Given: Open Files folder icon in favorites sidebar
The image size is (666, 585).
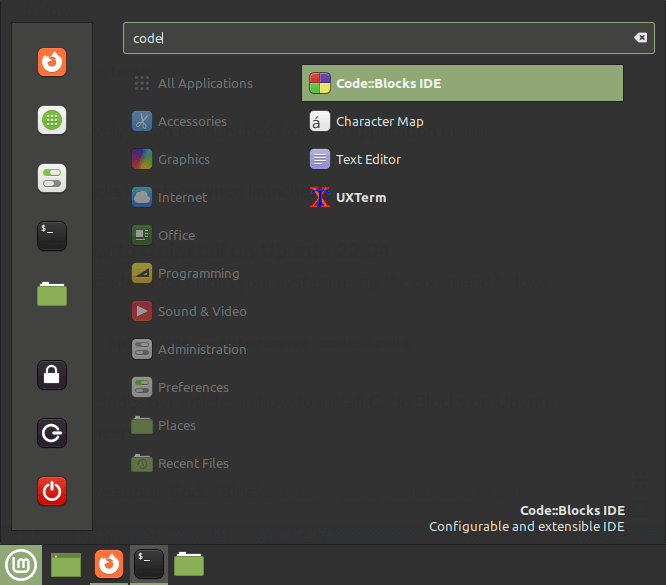Looking at the screenshot, I should click(52, 294).
